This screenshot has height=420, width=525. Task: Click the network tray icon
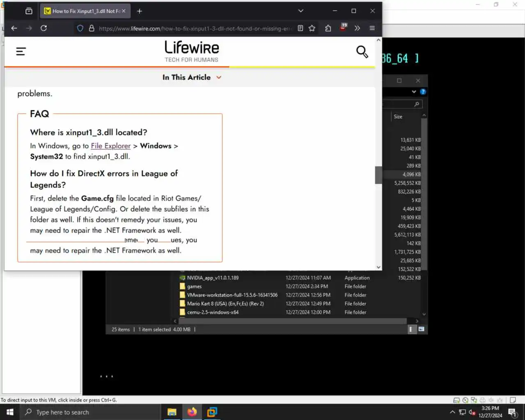point(462,412)
